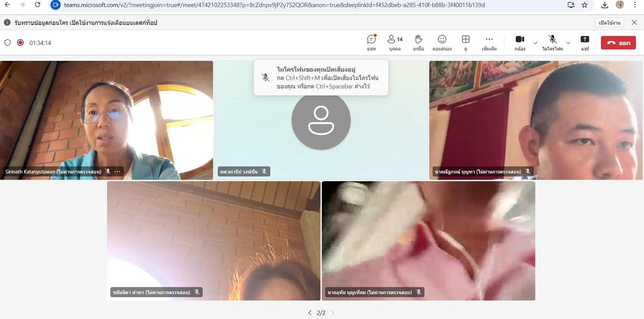
Task: Leave the meeting with the red button
Action: 618,43
